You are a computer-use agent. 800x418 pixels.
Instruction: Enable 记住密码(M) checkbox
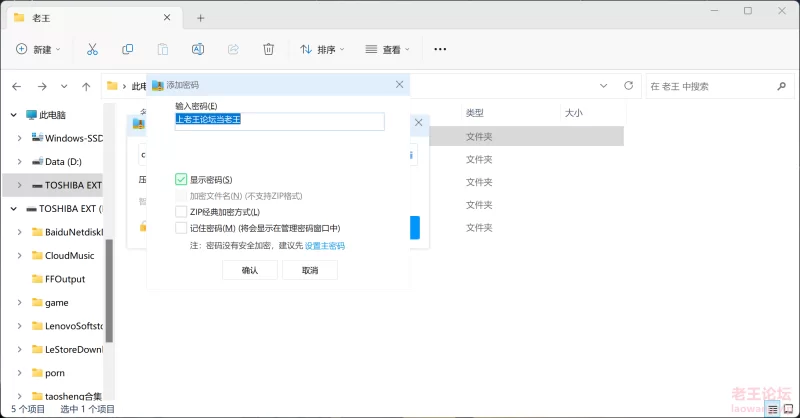181,228
